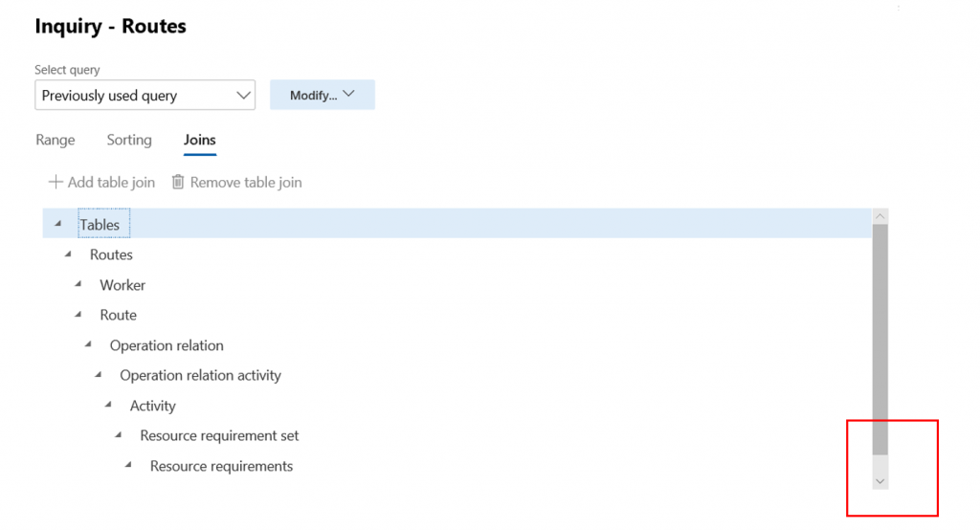Viewport: 980px width, 530px height.
Task: Switch to the Range tab
Action: [56, 140]
